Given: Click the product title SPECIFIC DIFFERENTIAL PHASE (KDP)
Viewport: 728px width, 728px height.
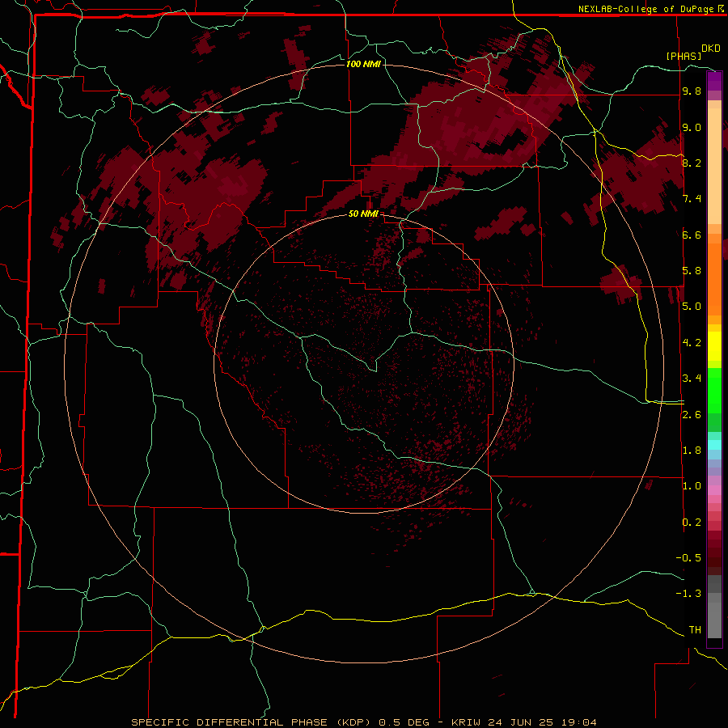Looking at the screenshot, I should [252, 722].
